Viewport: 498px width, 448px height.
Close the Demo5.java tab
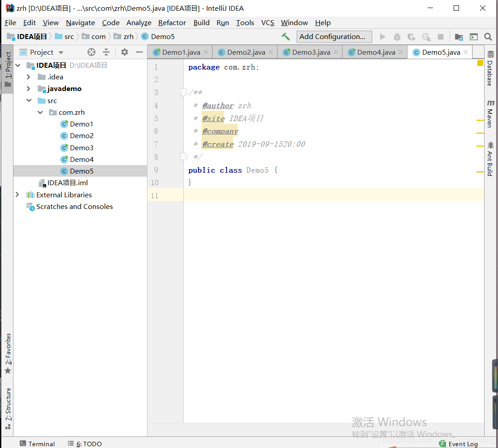tap(466, 52)
